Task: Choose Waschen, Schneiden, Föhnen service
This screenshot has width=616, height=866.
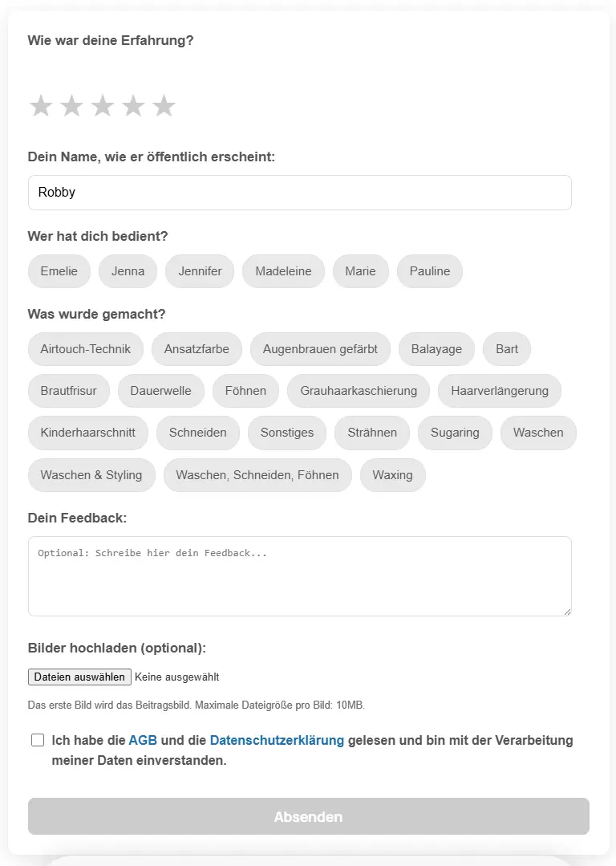Action: pos(257,475)
